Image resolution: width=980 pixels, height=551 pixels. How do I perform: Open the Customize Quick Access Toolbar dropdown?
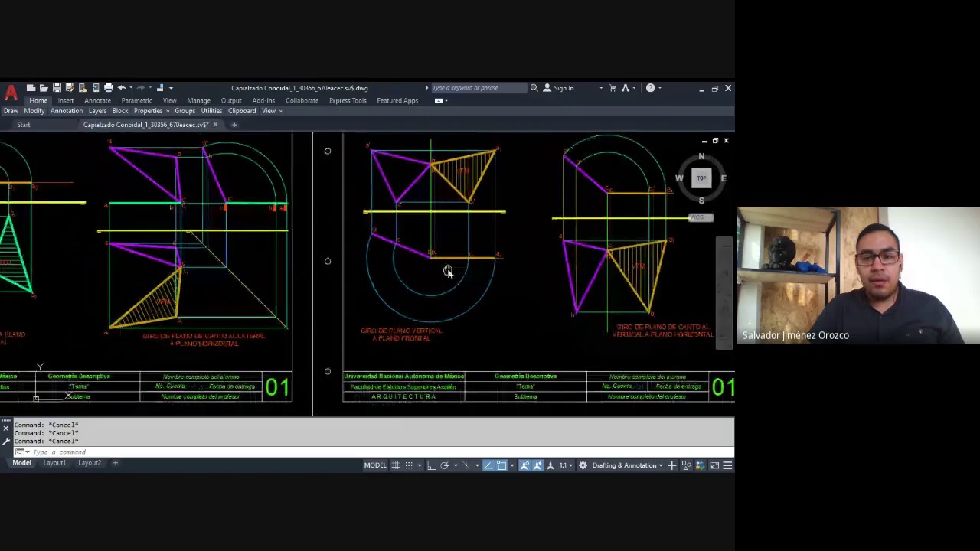(x=170, y=88)
